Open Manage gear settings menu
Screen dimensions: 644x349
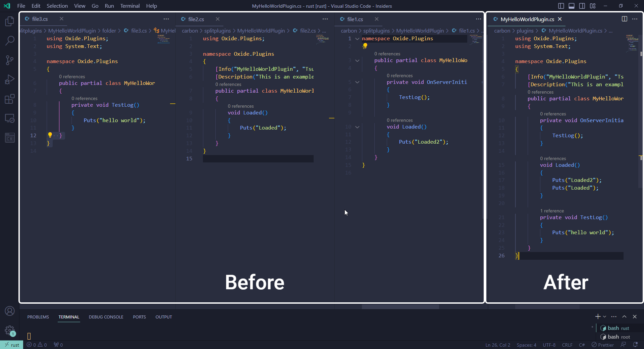point(9,331)
